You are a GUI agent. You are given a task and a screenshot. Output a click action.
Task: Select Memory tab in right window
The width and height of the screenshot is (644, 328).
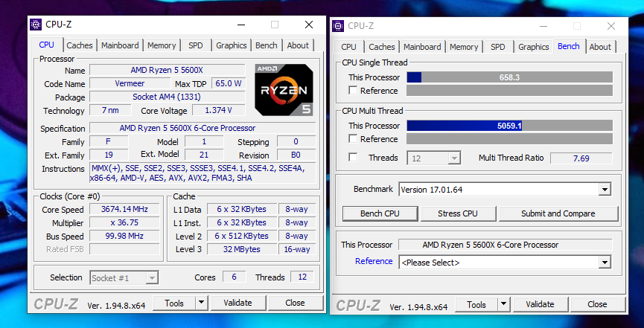point(464,47)
